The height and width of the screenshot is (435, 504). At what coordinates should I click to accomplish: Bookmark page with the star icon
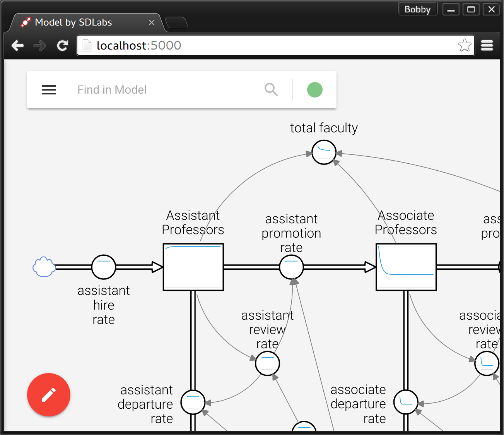coord(465,46)
